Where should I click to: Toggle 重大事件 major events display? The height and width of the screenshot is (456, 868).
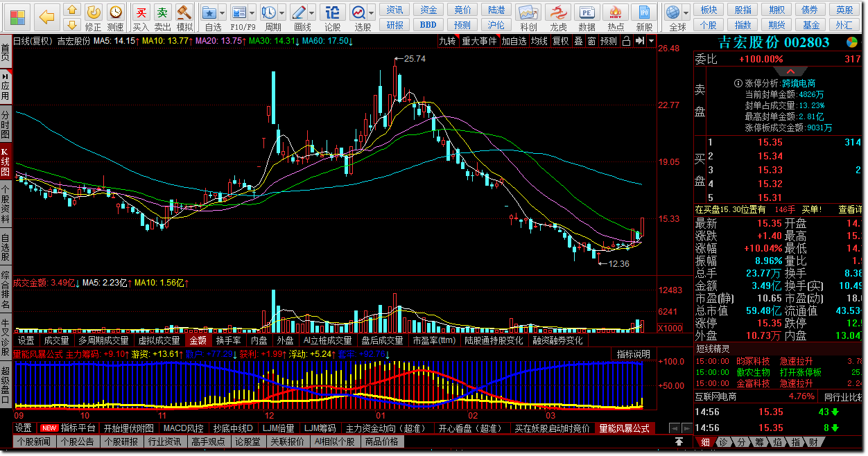[480, 41]
